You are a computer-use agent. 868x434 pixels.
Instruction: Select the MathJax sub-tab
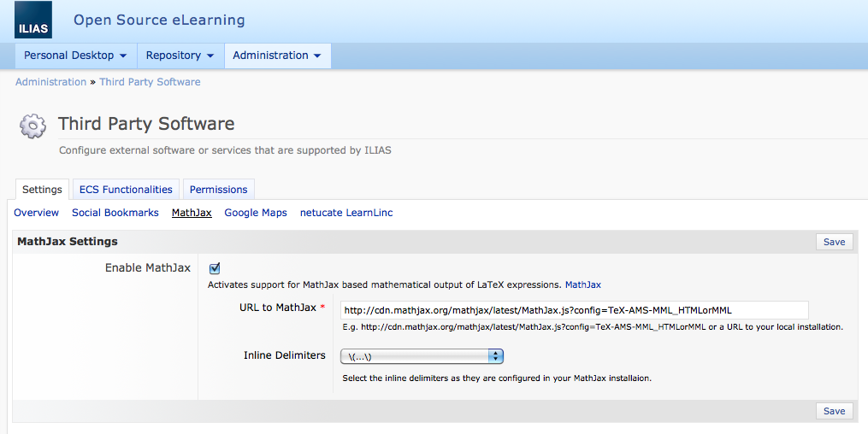192,213
